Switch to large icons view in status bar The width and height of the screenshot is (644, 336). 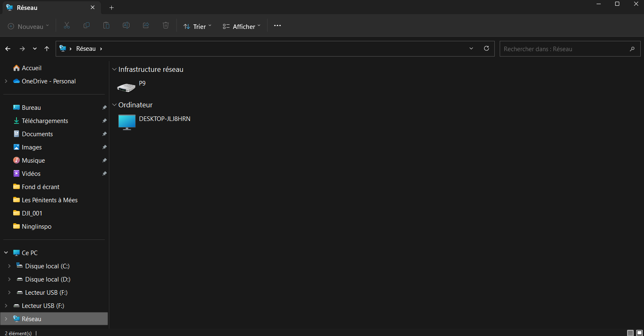pos(639,333)
